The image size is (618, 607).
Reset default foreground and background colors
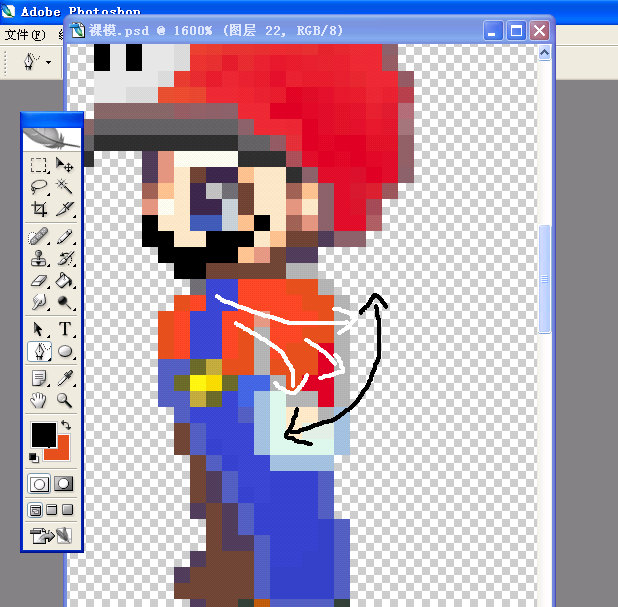pyautogui.click(x=34, y=457)
